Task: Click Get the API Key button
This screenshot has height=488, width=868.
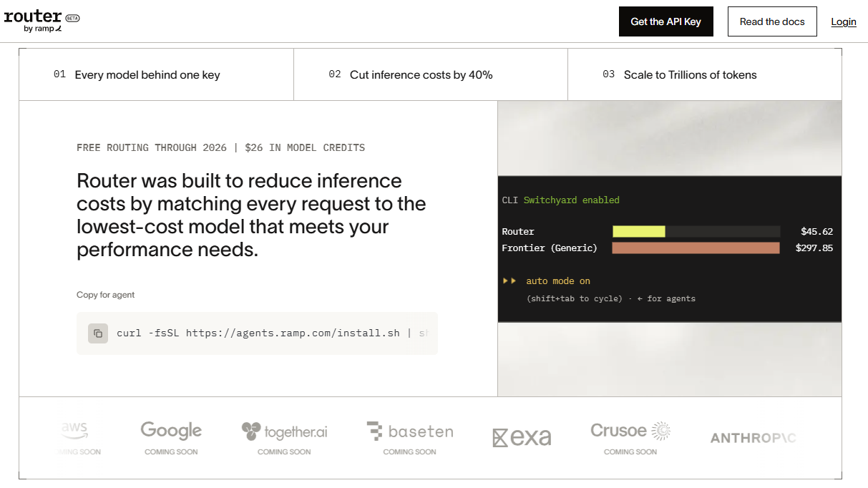Action: click(x=665, y=21)
